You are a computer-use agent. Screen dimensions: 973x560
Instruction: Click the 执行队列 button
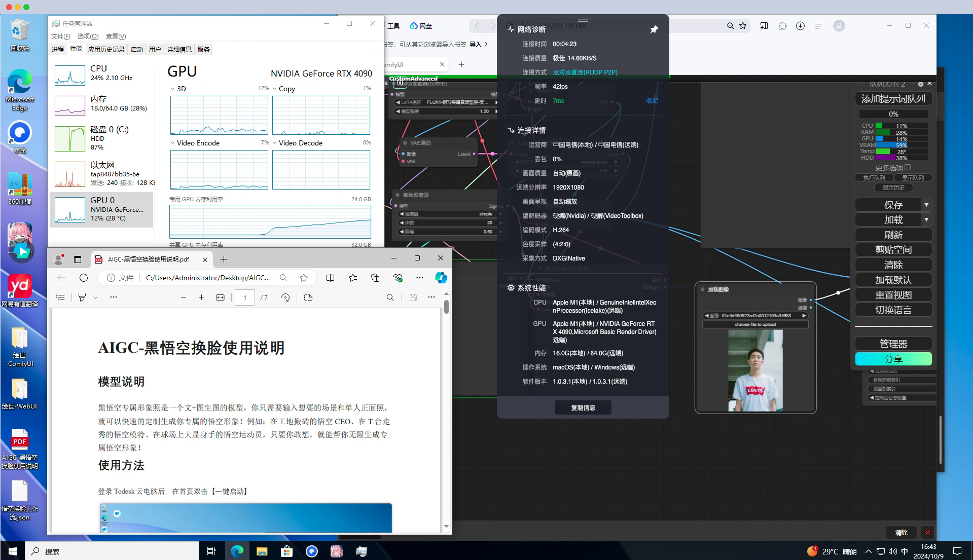[x=874, y=178]
